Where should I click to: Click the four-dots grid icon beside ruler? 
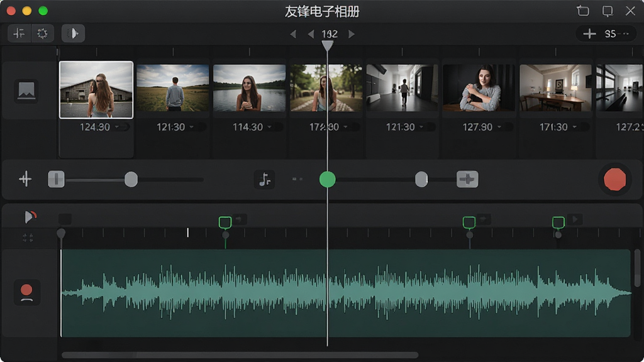[28, 237]
